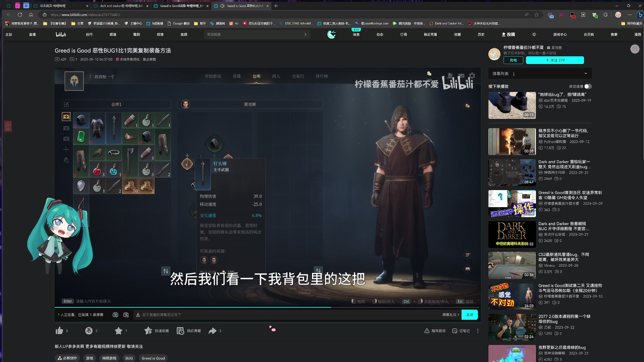
Task: Reload the page
Action: tap(20, 15)
